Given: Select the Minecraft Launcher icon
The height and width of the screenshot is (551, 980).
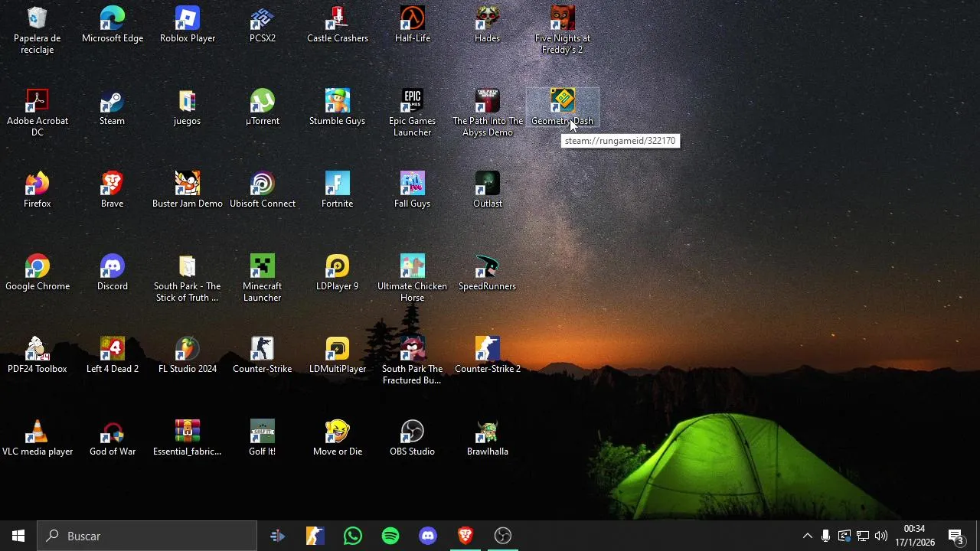Looking at the screenshot, I should click(262, 279).
